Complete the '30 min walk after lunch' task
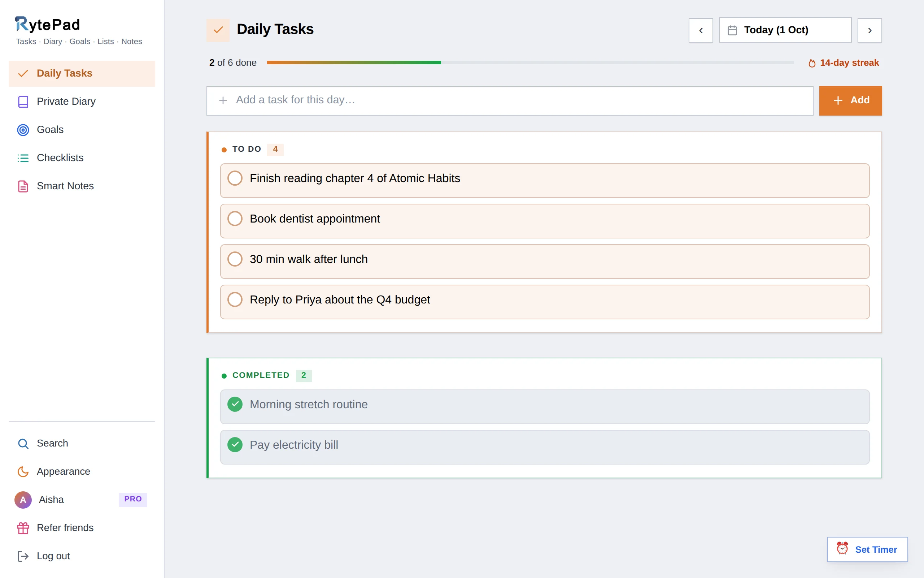 point(235,259)
